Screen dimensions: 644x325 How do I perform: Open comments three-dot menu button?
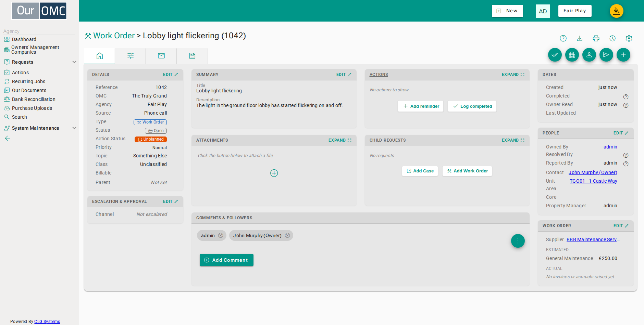click(518, 241)
